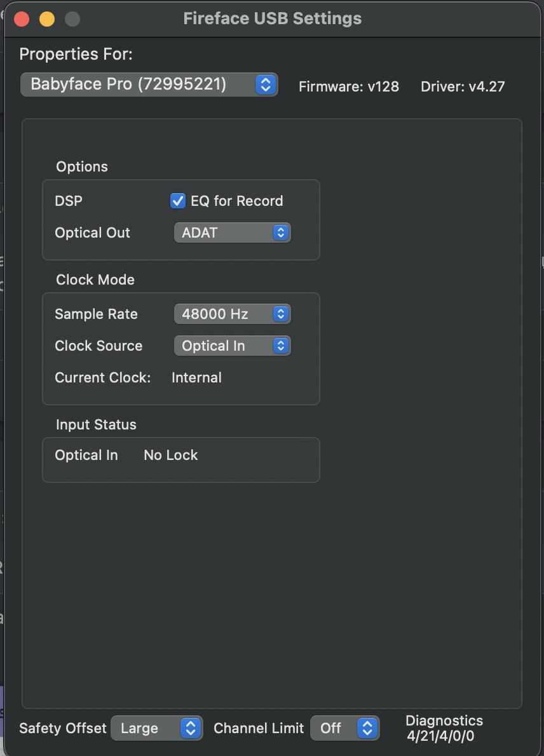Click the chevron on the Sample Rate selector
Screen dimensions: 544x756
coord(280,314)
